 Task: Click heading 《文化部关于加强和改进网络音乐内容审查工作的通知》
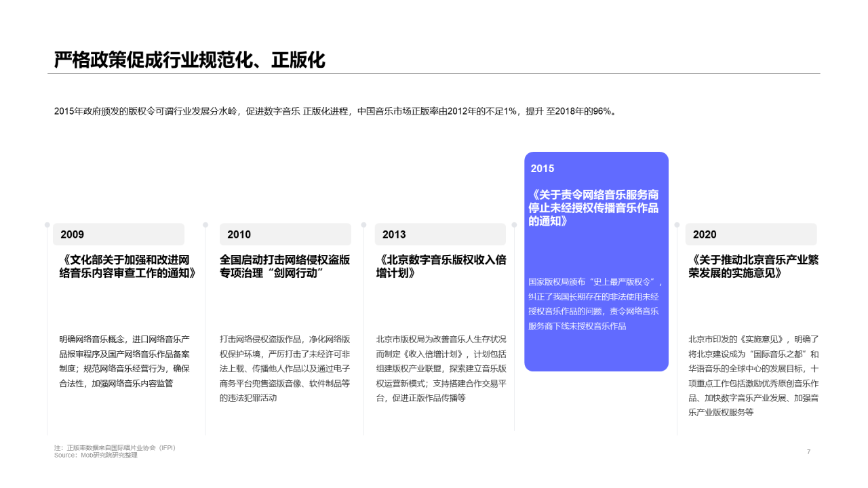127,266
